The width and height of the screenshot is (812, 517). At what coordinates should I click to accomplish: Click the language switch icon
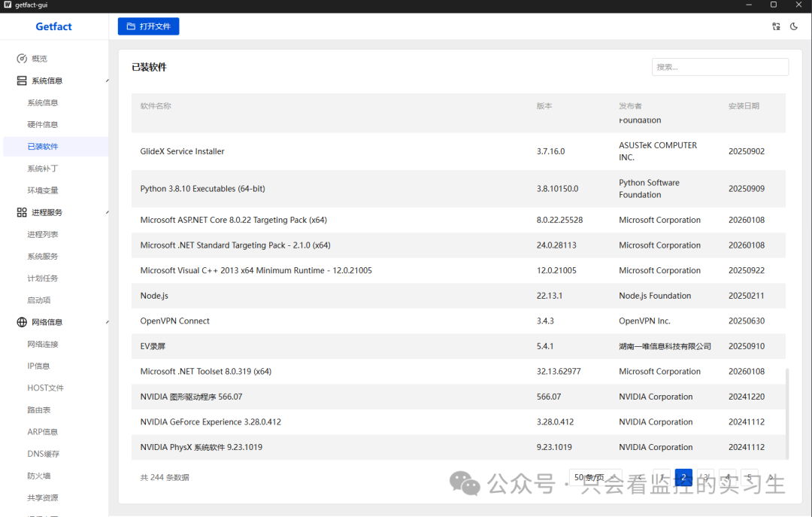pos(776,26)
